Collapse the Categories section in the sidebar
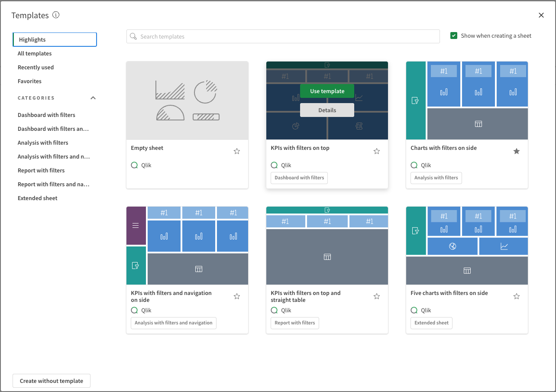 [93, 98]
